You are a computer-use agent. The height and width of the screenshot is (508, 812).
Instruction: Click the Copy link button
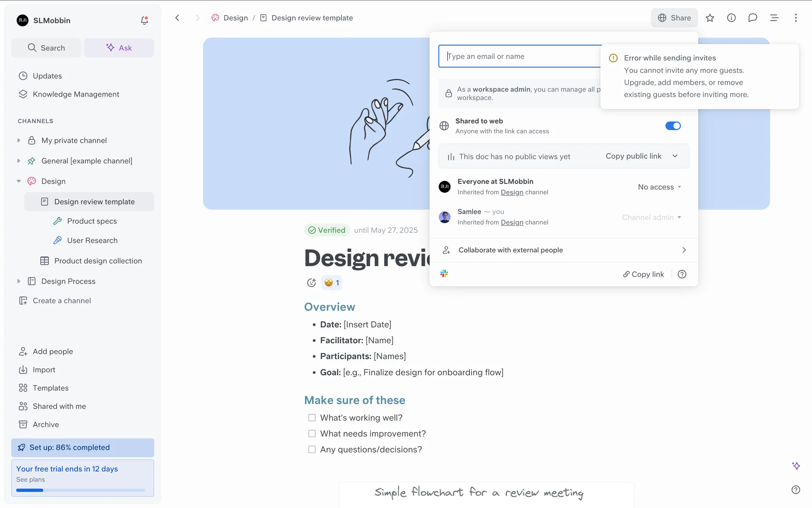[x=643, y=274]
